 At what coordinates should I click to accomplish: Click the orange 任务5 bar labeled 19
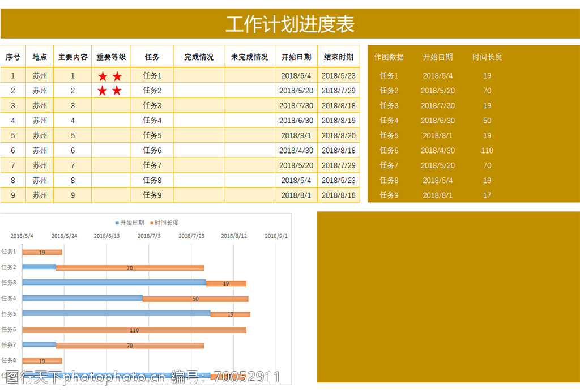(x=231, y=314)
